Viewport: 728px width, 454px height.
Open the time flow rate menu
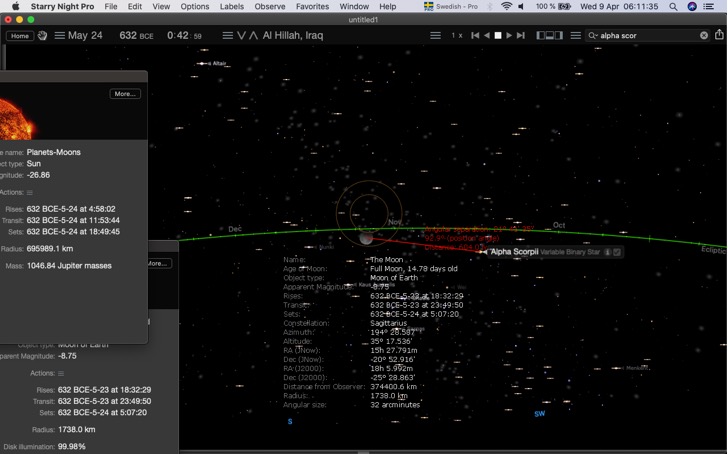pos(435,36)
